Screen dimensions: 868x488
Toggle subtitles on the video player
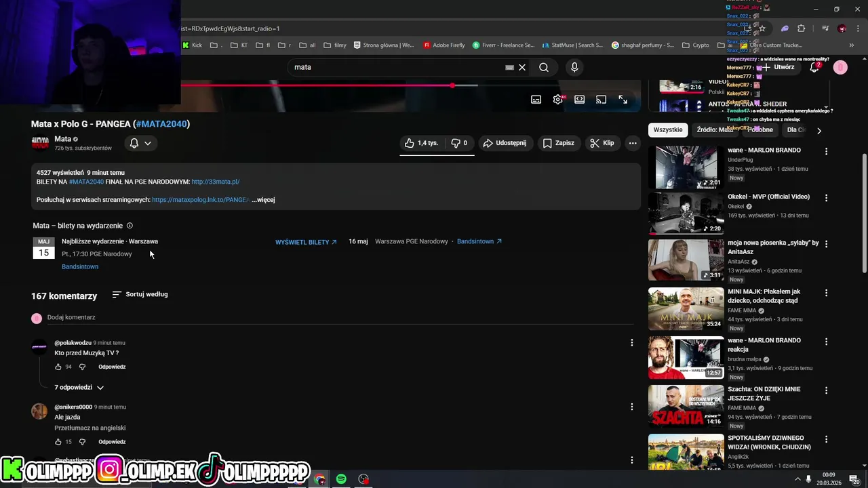click(x=536, y=100)
